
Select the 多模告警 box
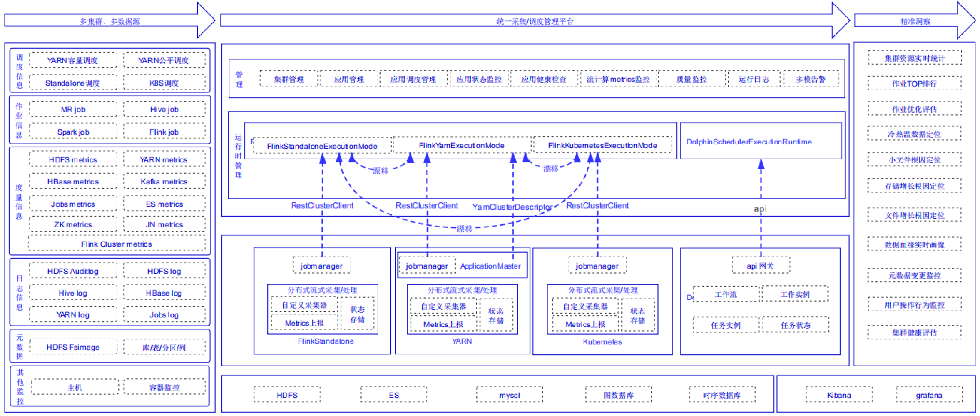811,79
